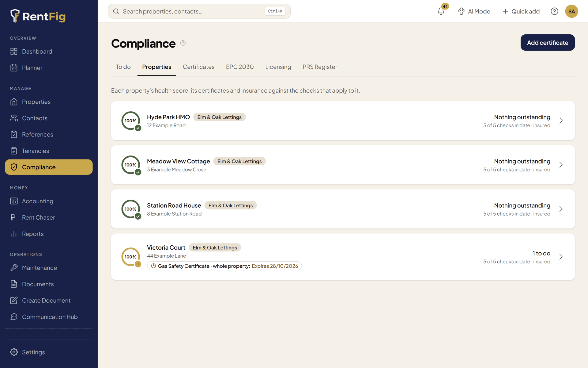Select the Properties house icon in sidebar

(14, 102)
